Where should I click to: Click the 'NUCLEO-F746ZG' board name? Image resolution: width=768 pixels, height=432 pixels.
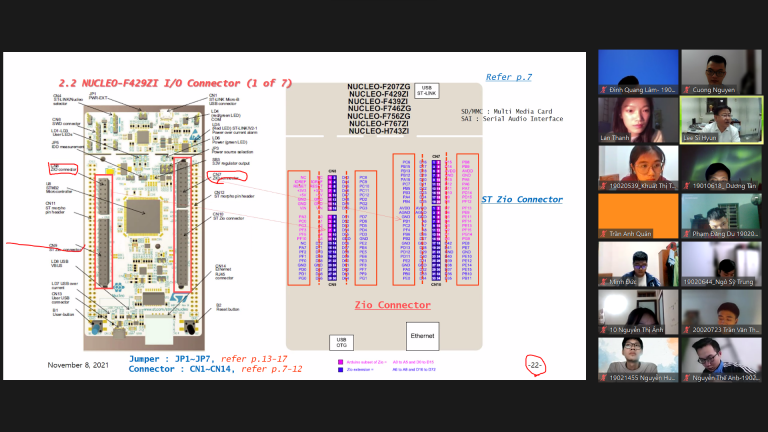coord(379,109)
